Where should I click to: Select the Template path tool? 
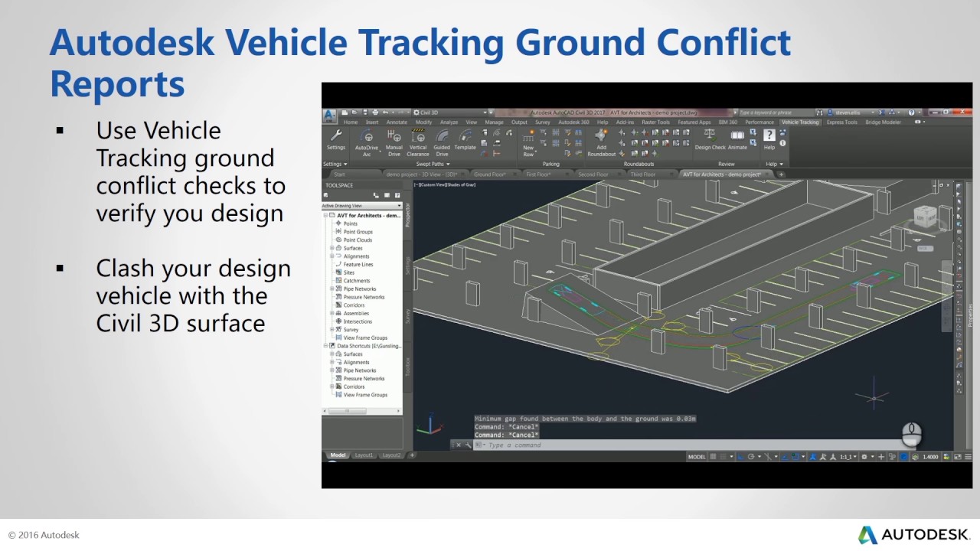click(465, 139)
